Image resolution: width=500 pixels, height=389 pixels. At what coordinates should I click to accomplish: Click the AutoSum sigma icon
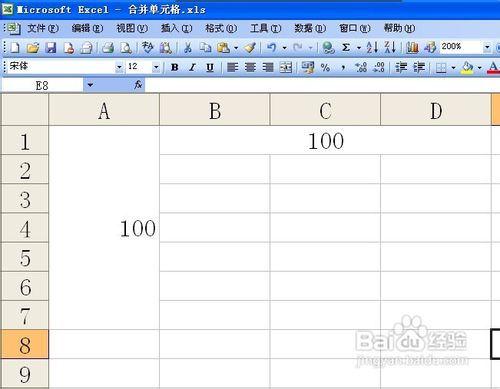click(x=346, y=48)
